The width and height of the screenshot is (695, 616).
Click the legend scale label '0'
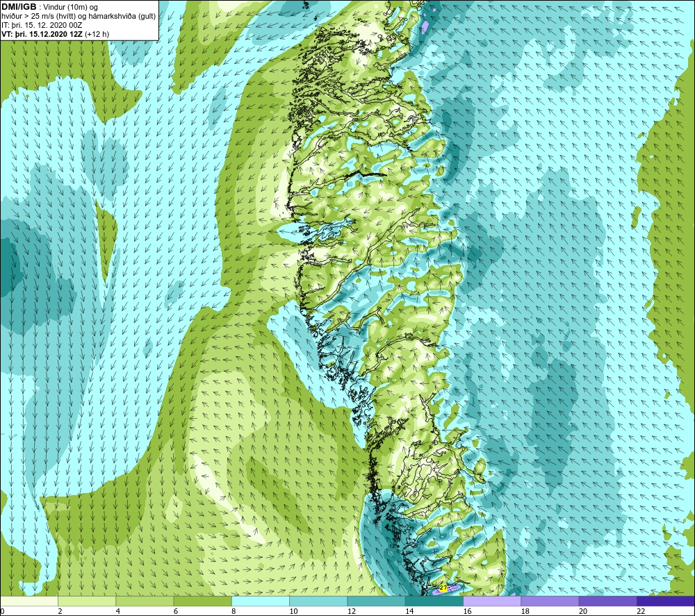pyautogui.click(x=2, y=611)
